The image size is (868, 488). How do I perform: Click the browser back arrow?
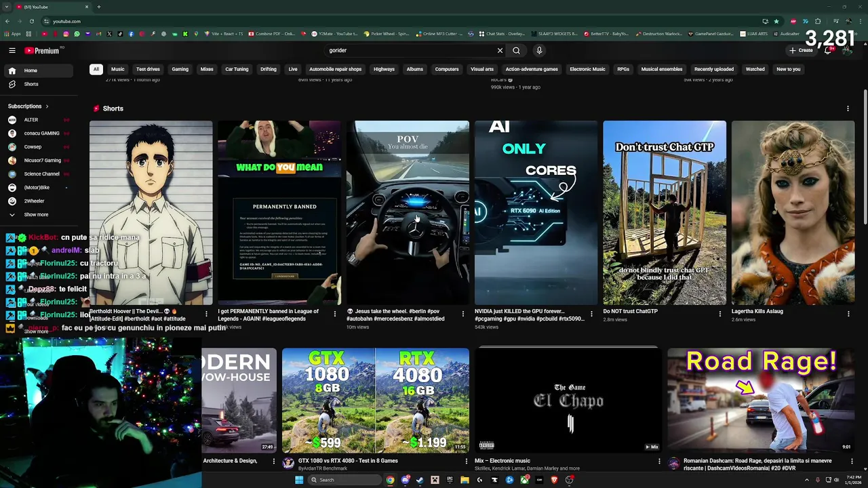click(8, 21)
